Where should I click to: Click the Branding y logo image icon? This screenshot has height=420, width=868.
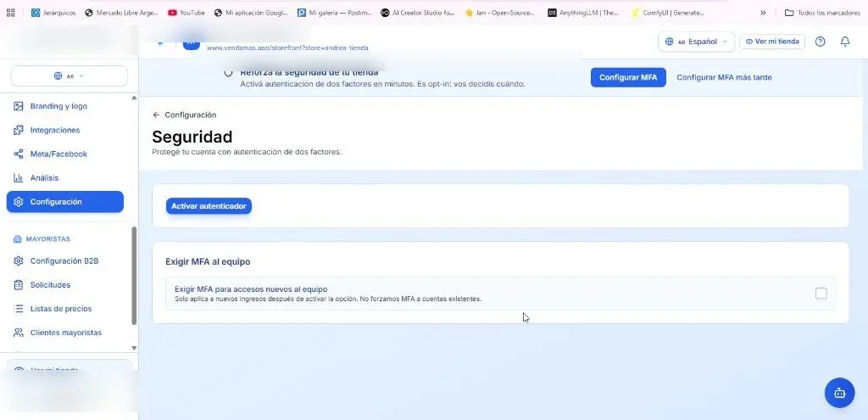click(x=19, y=106)
